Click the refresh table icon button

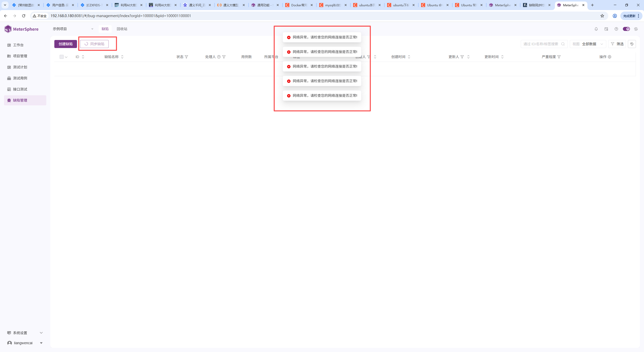point(632,44)
